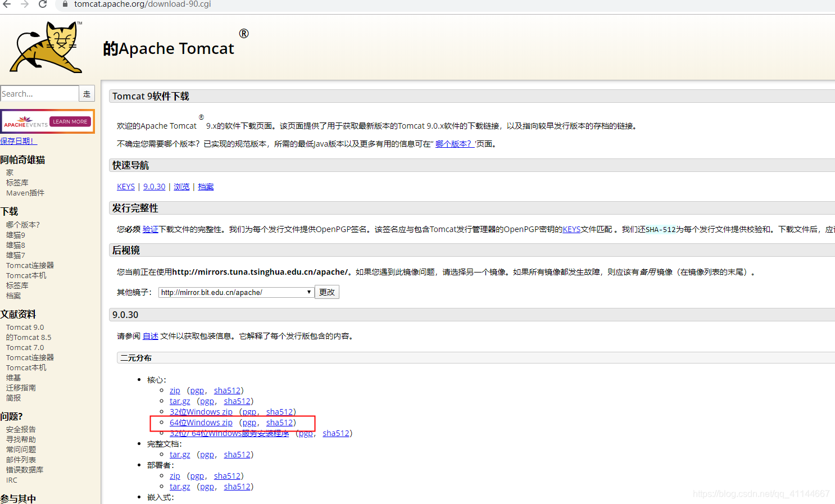Open 雄猫8 download link in sidebar
The image size is (835, 504).
pos(16,245)
